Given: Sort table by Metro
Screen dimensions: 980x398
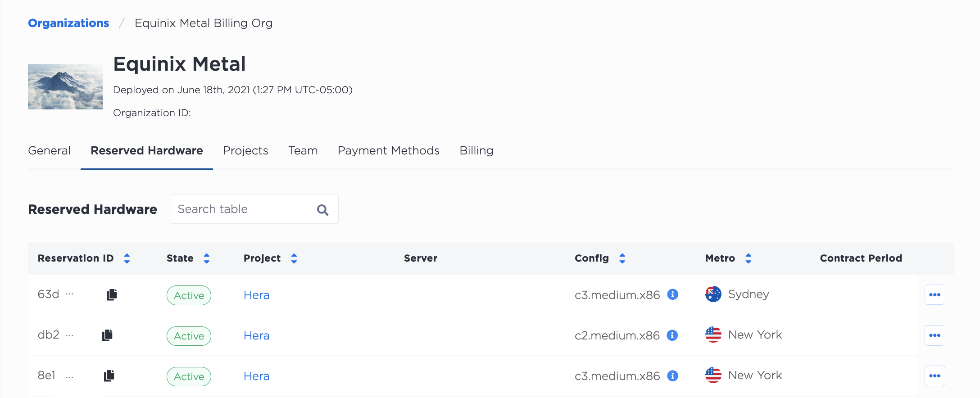Looking at the screenshot, I should click(x=749, y=258).
